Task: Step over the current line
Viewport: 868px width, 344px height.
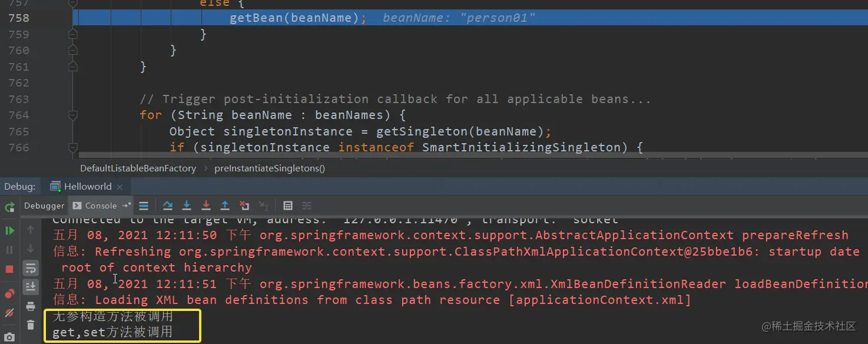Action: [168, 206]
